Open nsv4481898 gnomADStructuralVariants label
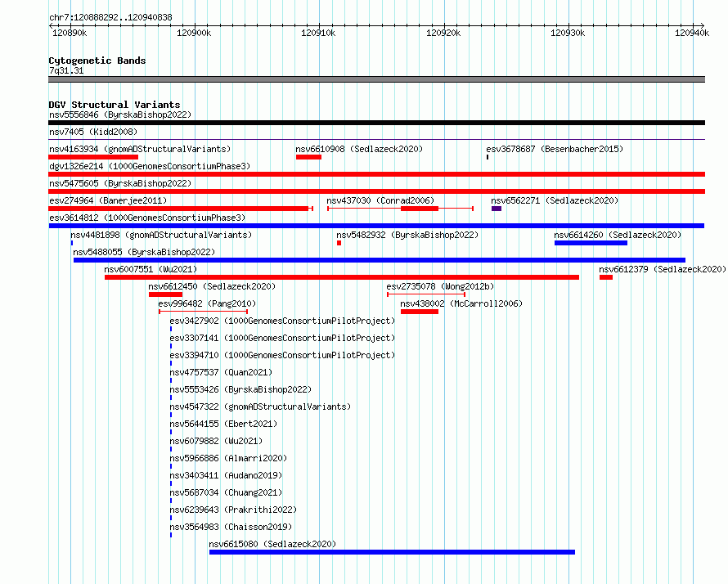This screenshot has height=584, width=728. [x=161, y=235]
